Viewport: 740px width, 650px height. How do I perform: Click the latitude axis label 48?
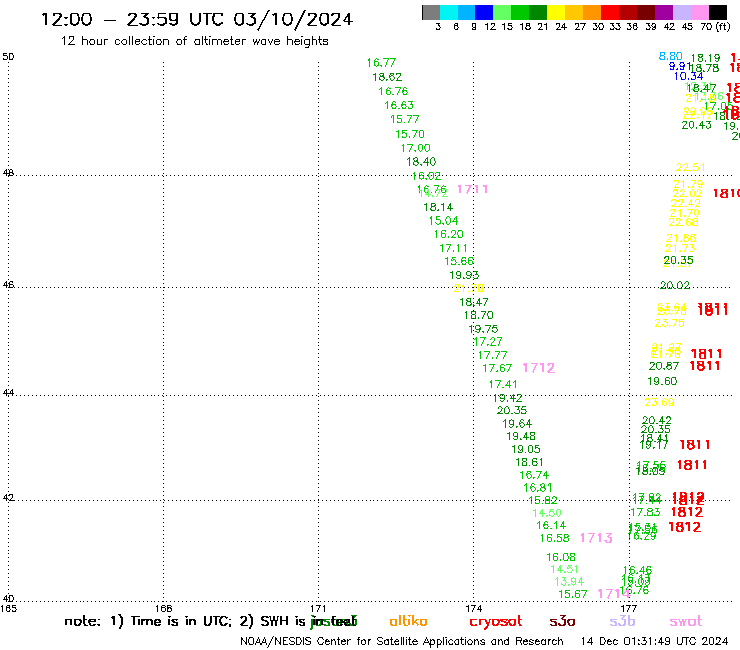(8, 173)
